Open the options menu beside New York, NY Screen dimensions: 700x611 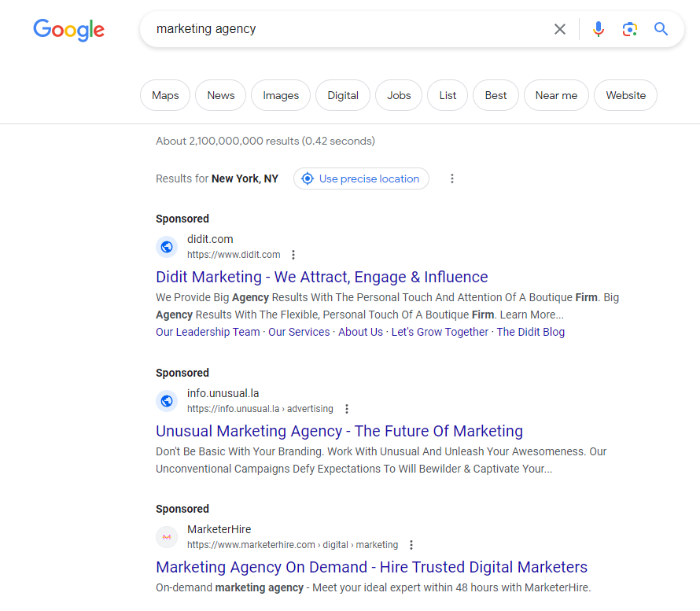(x=452, y=179)
